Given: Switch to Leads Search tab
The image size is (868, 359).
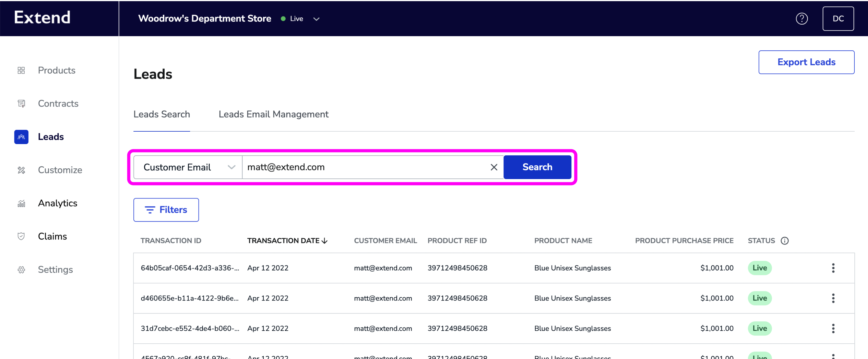Looking at the screenshot, I should point(162,114).
